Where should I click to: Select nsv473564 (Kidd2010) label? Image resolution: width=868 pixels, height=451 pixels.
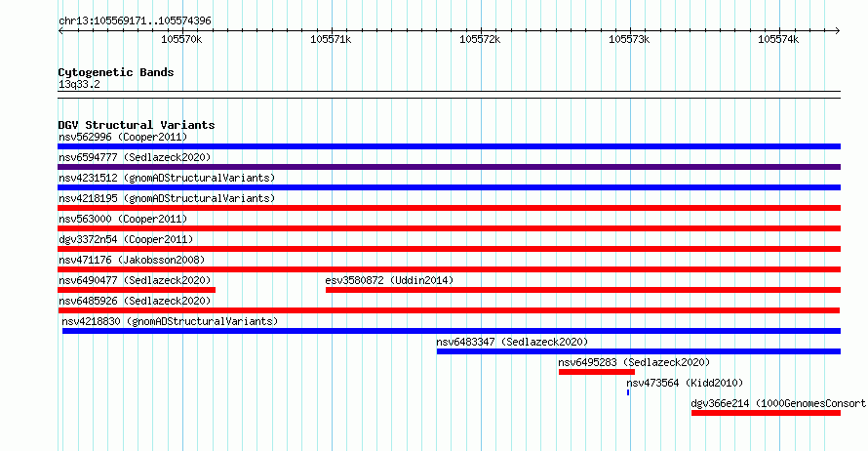[x=685, y=383]
